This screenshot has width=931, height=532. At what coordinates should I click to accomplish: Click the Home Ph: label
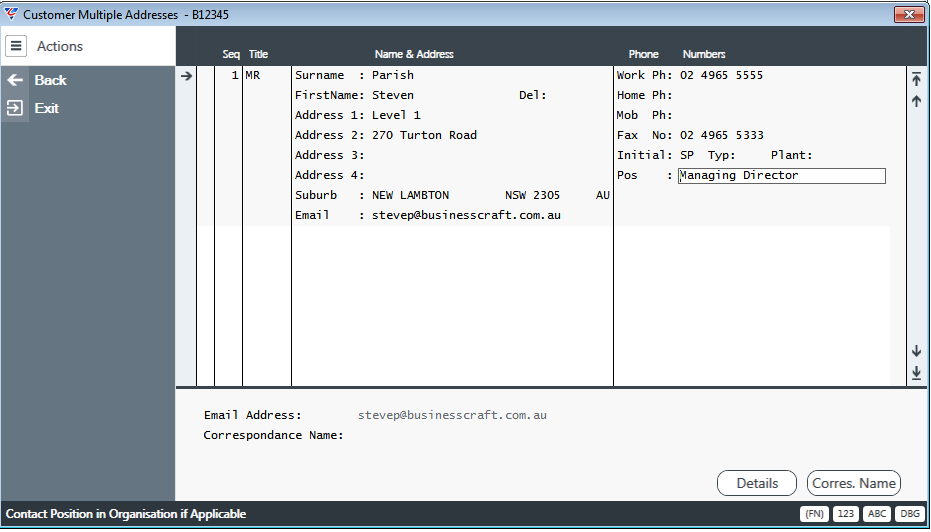[x=644, y=95]
